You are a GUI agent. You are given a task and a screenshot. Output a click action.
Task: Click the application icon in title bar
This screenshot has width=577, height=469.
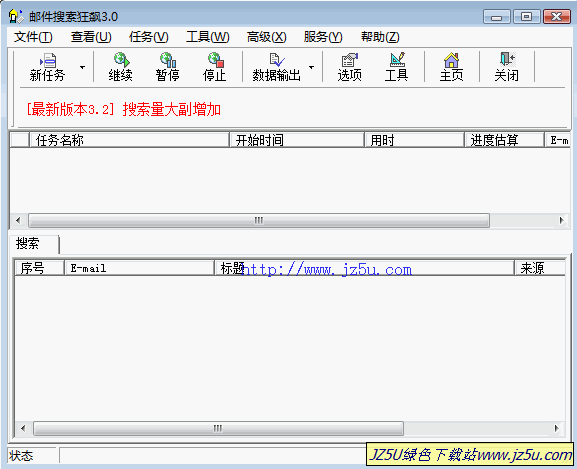(15, 16)
